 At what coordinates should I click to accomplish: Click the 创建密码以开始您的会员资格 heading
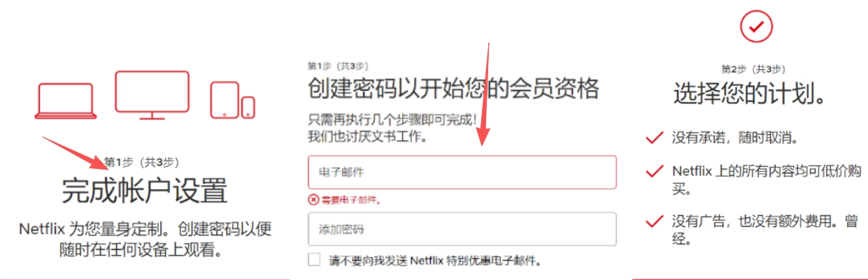[453, 89]
